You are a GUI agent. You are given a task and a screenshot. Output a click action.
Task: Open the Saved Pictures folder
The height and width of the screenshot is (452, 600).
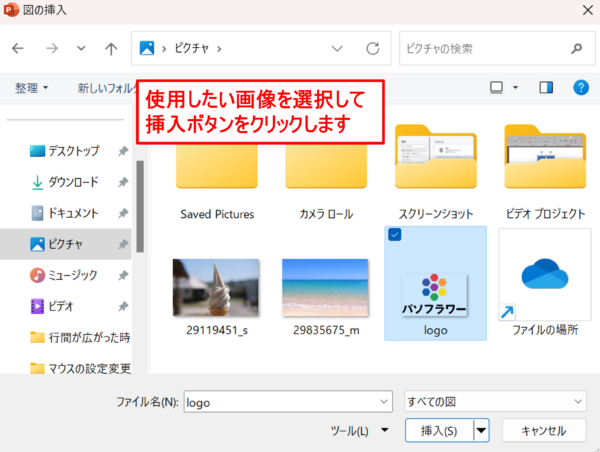point(217,172)
